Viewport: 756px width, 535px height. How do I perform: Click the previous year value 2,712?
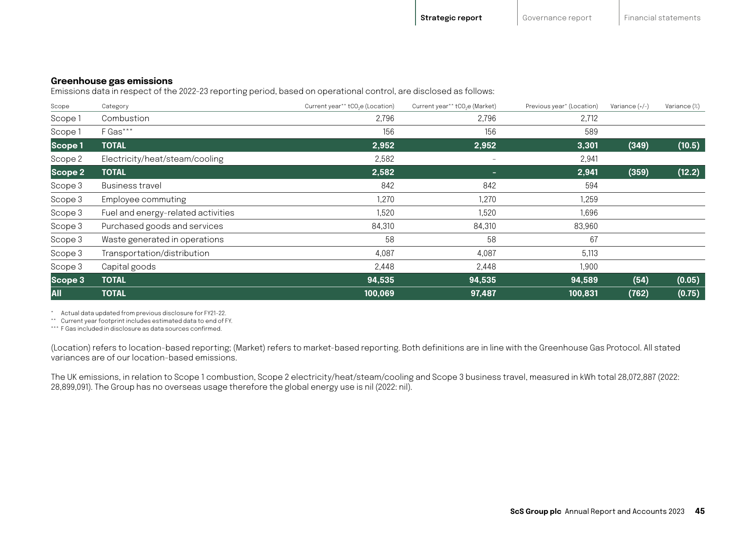coord(589,119)
